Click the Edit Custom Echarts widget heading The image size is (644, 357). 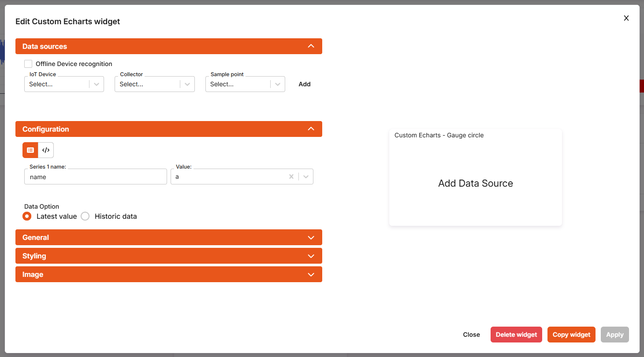(67, 21)
